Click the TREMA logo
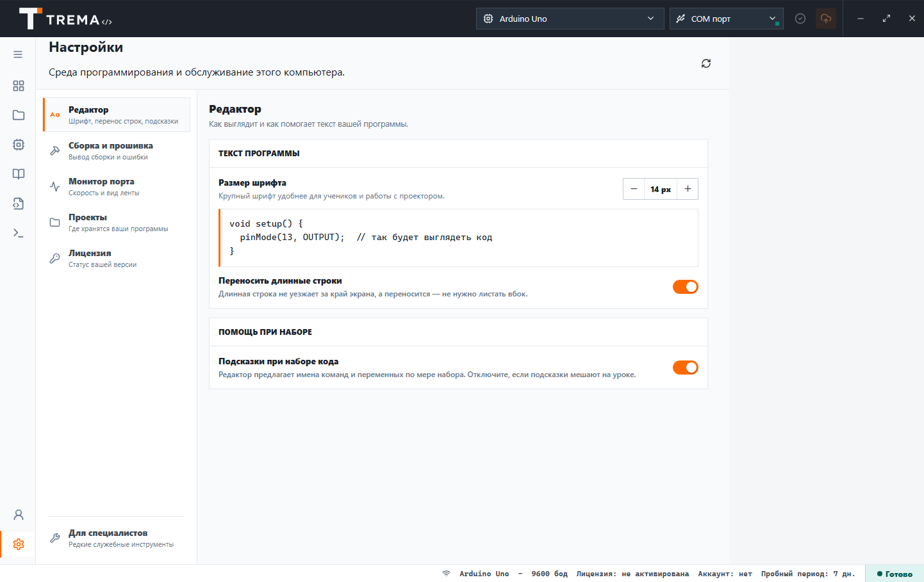Viewport: 924px width, 582px height. point(65,19)
